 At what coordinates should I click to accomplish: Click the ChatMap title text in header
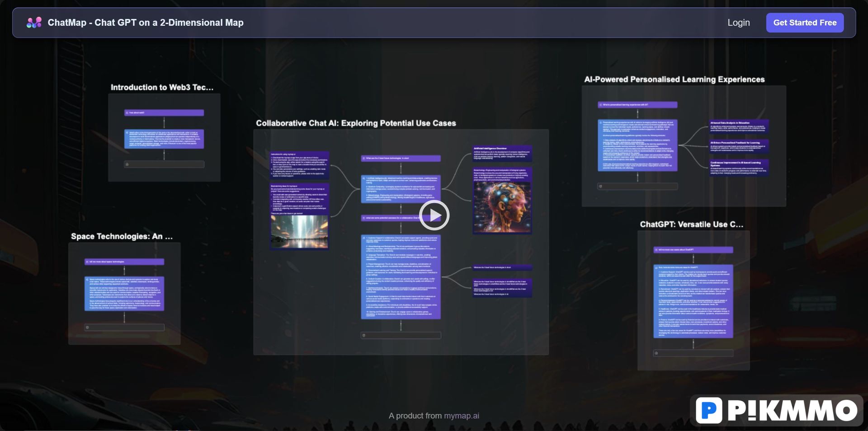tap(146, 23)
